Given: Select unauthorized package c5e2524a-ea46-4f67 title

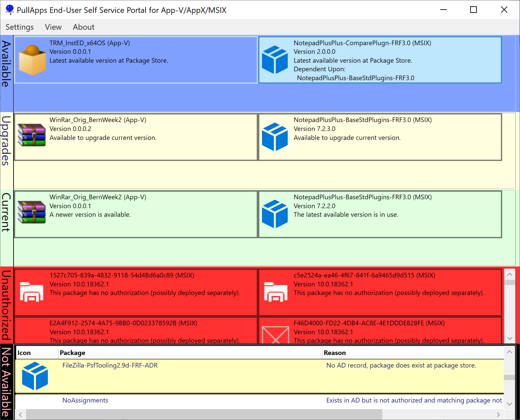Looking at the screenshot, I should (x=364, y=275).
